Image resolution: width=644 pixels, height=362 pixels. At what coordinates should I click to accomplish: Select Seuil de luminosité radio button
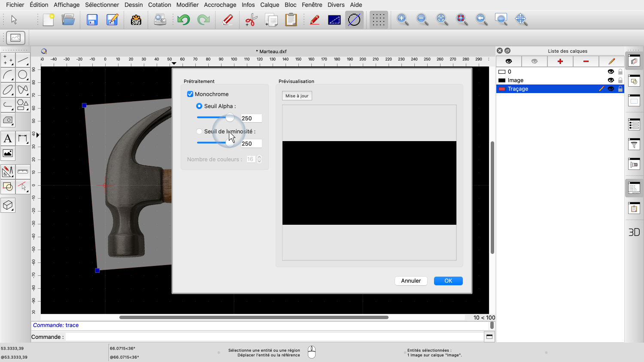point(199,131)
